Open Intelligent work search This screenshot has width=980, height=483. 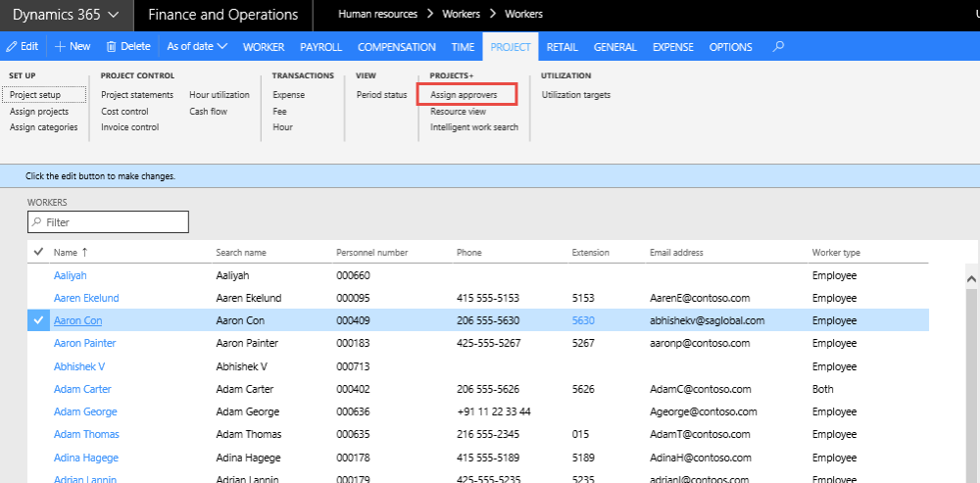tap(473, 127)
